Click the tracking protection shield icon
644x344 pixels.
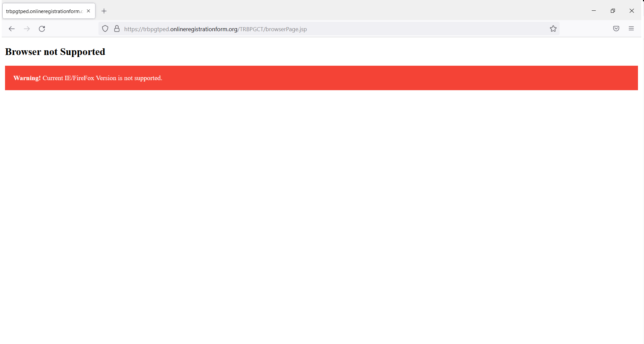105,29
